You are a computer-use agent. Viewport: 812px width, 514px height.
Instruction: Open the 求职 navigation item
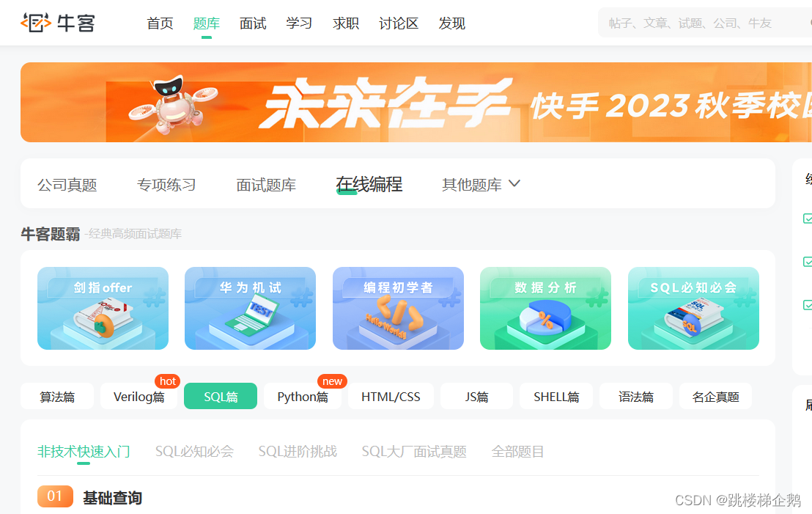(x=345, y=23)
